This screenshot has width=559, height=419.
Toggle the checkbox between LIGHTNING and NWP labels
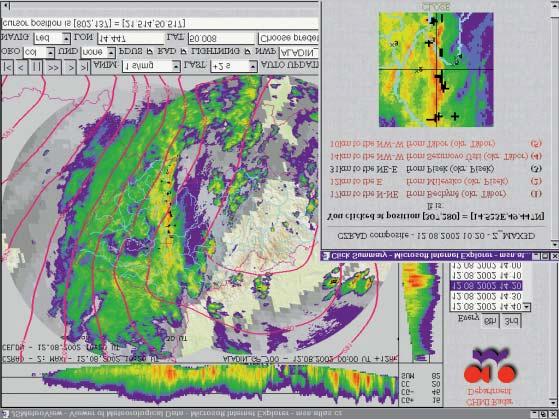coord(247,51)
